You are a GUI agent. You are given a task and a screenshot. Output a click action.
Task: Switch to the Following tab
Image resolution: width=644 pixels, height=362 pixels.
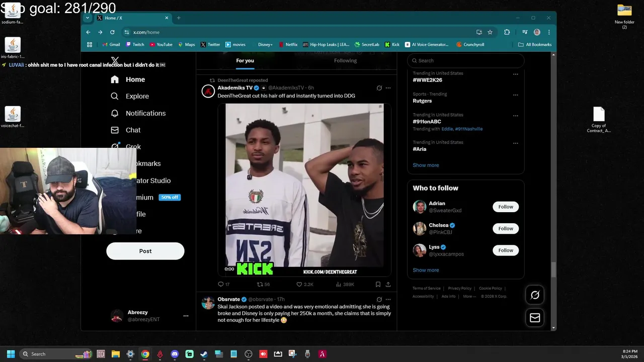pos(345,60)
